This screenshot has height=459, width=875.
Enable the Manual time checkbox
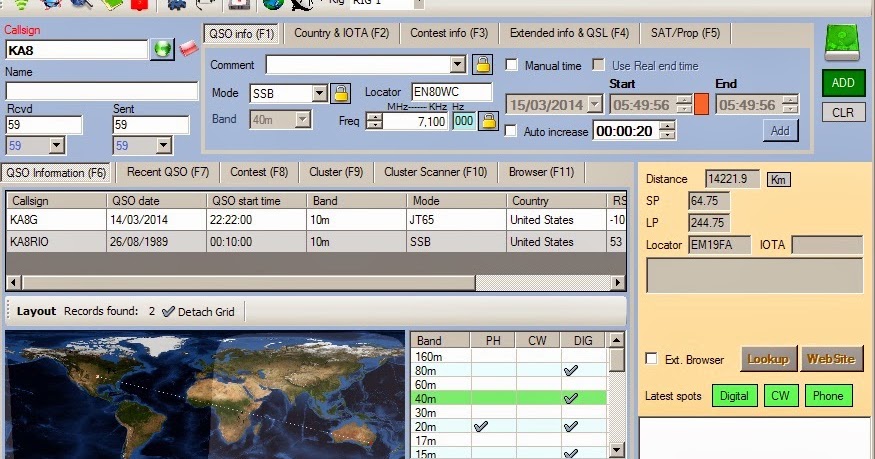pos(511,65)
